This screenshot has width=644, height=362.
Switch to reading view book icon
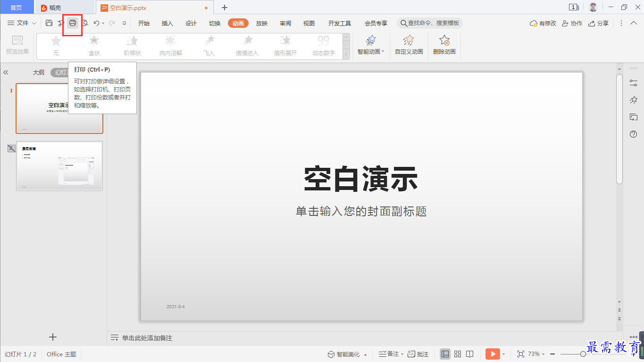point(470,354)
